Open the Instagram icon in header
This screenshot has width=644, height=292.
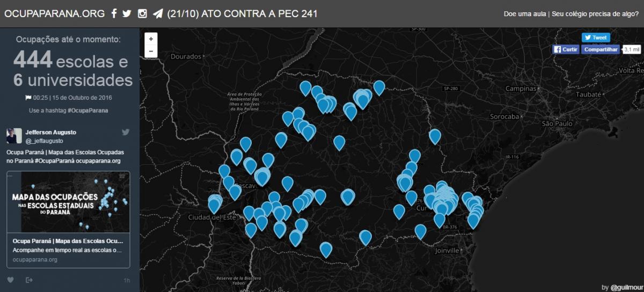[142, 14]
